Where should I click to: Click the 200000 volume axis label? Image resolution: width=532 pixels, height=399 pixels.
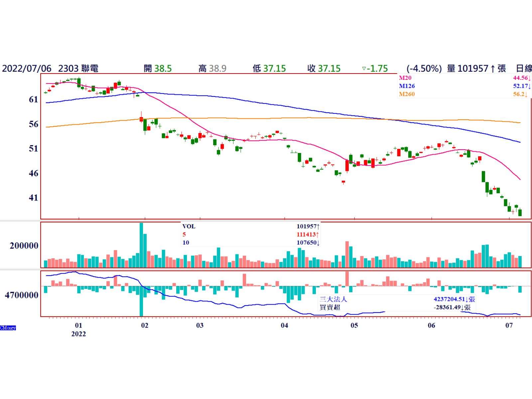[24, 246]
